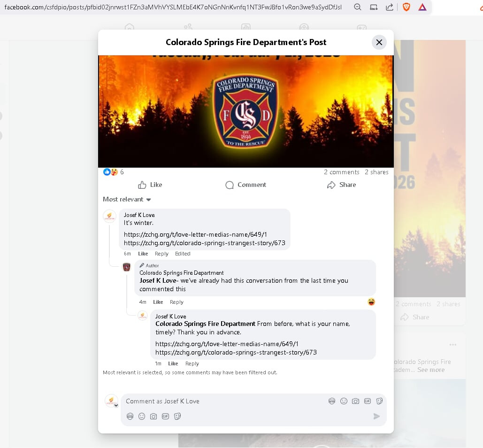Click Reply under the 1m comment
The image size is (483, 448).
[x=192, y=363]
